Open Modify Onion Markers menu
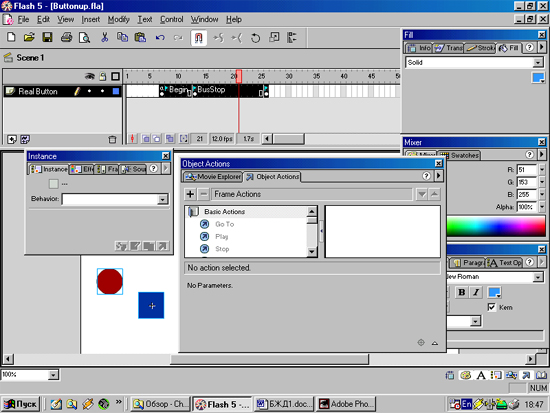 click(x=183, y=139)
